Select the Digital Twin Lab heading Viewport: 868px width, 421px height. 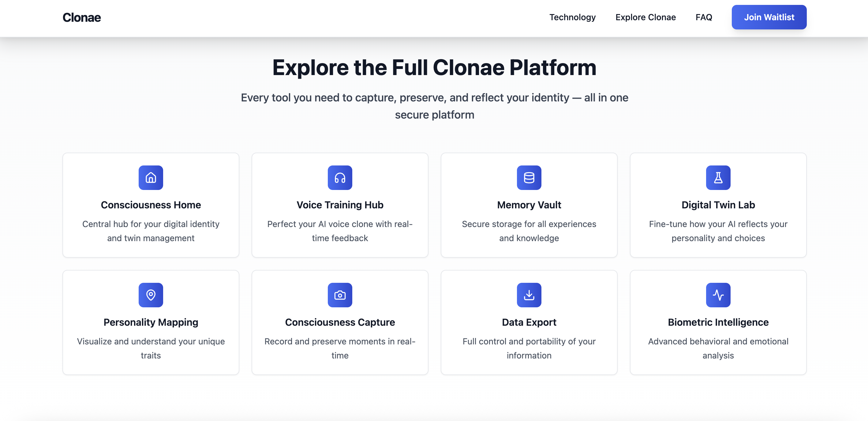[x=718, y=205]
